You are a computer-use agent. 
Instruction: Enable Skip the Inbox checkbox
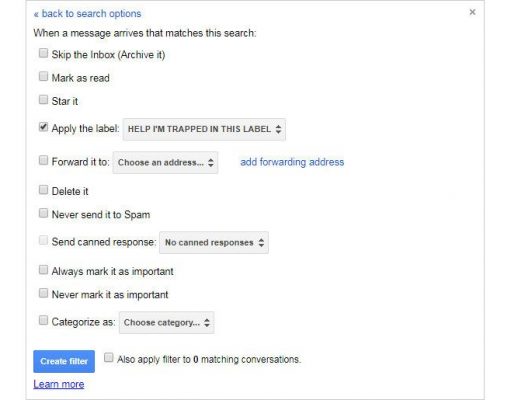pos(43,53)
